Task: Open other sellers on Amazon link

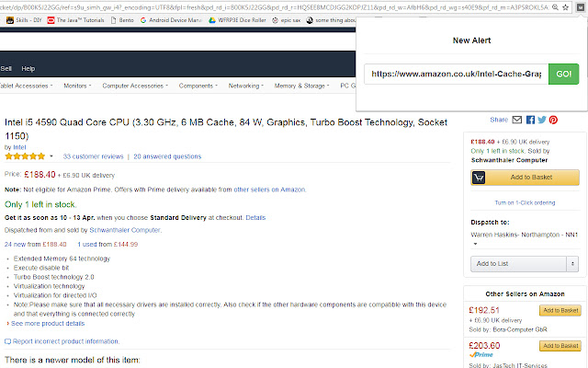Action: tap(269, 190)
